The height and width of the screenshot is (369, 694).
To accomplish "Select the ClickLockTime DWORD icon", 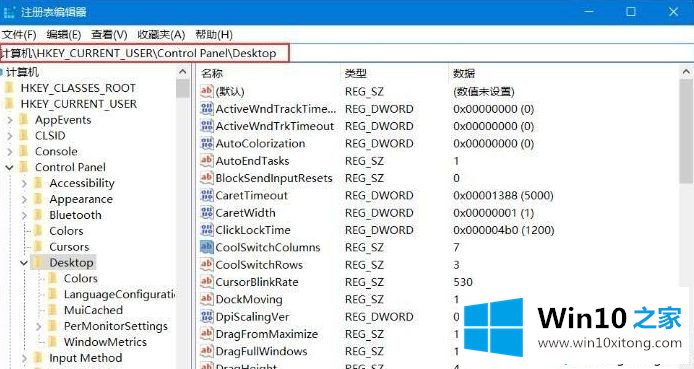I will (206, 230).
